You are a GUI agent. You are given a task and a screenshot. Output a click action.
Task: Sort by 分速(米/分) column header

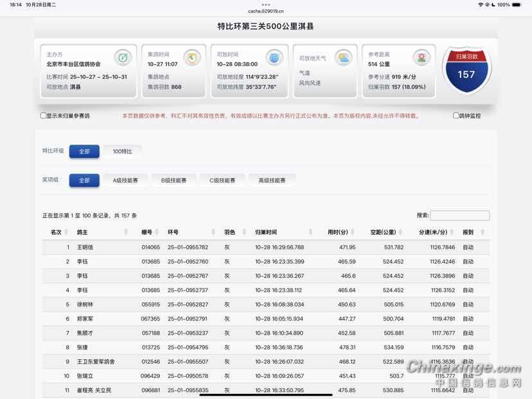pos(434,232)
